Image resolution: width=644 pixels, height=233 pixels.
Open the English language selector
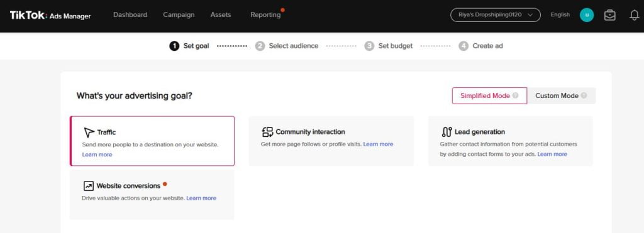[560, 15]
